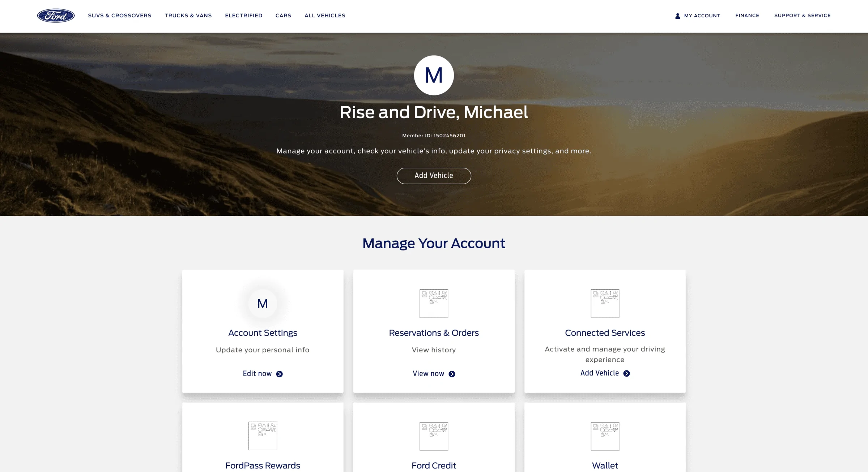Click the FordPass Rewards card icon
This screenshot has height=472, width=868.
pyautogui.click(x=263, y=436)
